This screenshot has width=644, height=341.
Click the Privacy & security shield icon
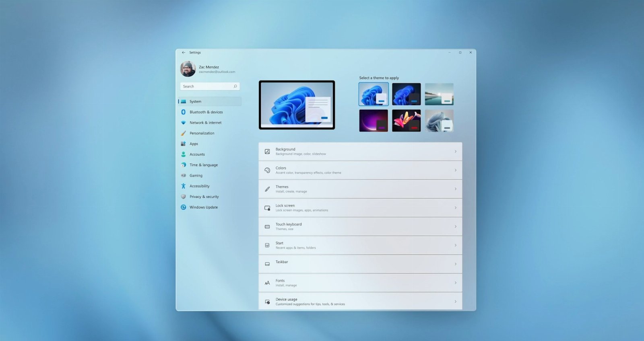(183, 197)
